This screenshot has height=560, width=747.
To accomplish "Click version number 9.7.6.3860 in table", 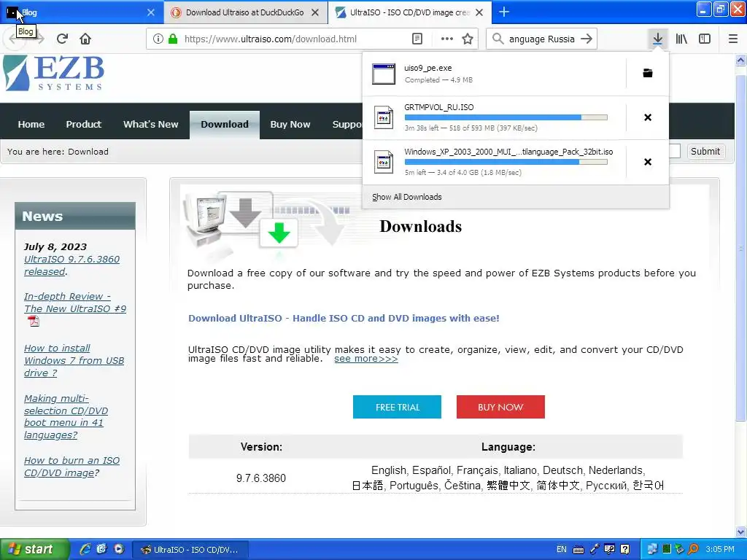I will tap(261, 478).
